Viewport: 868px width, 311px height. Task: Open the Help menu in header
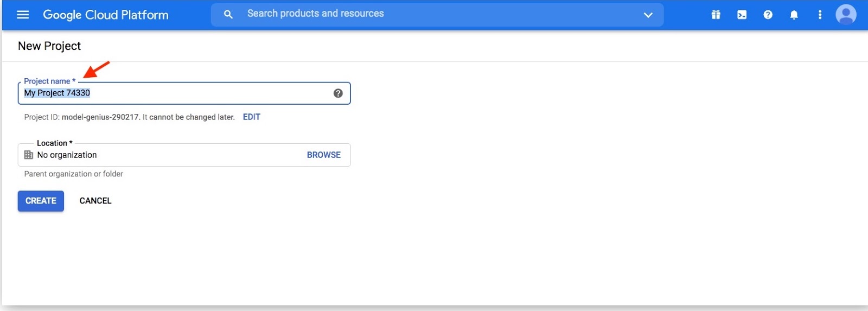coord(768,15)
